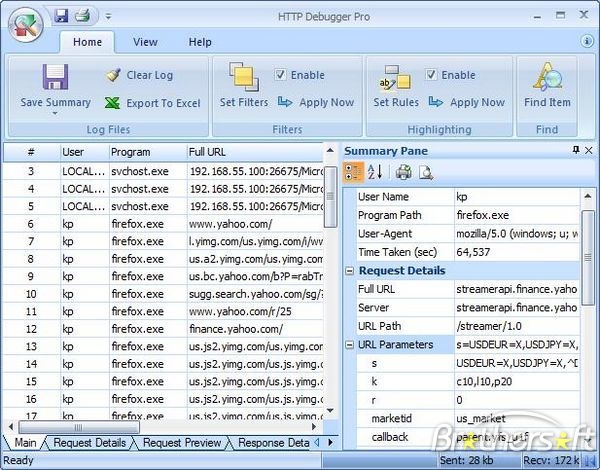Screen dimensions: 600x470
Task: Select the categorized view icon in Summary Pane
Action: [x=353, y=171]
